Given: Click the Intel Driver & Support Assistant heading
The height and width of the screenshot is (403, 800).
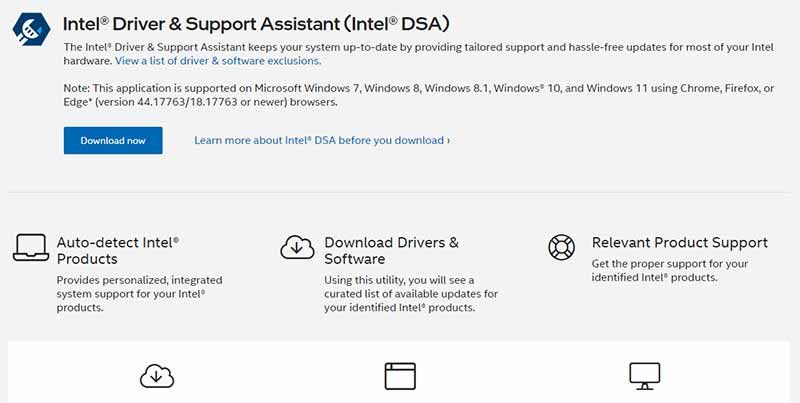Looking at the screenshot, I should point(256,24).
